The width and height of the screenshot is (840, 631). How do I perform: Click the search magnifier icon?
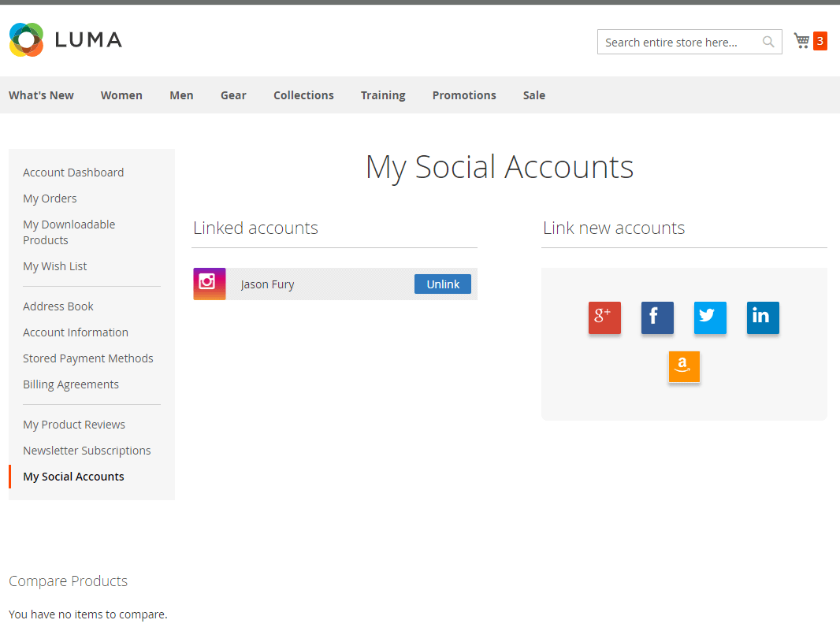(x=768, y=42)
